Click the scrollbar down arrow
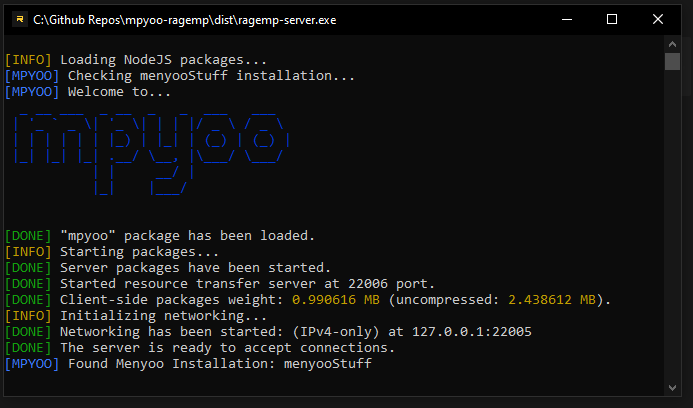The width and height of the screenshot is (693, 408). (673, 388)
